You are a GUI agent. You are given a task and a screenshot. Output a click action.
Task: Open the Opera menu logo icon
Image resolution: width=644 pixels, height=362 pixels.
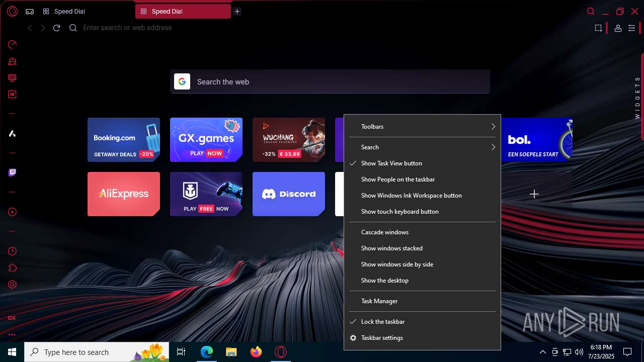[12, 11]
